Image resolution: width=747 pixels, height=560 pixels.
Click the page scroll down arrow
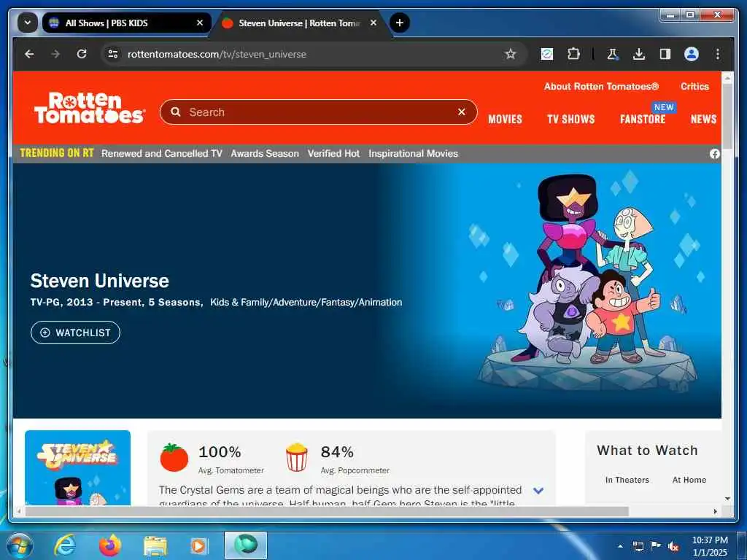(727, 499)
